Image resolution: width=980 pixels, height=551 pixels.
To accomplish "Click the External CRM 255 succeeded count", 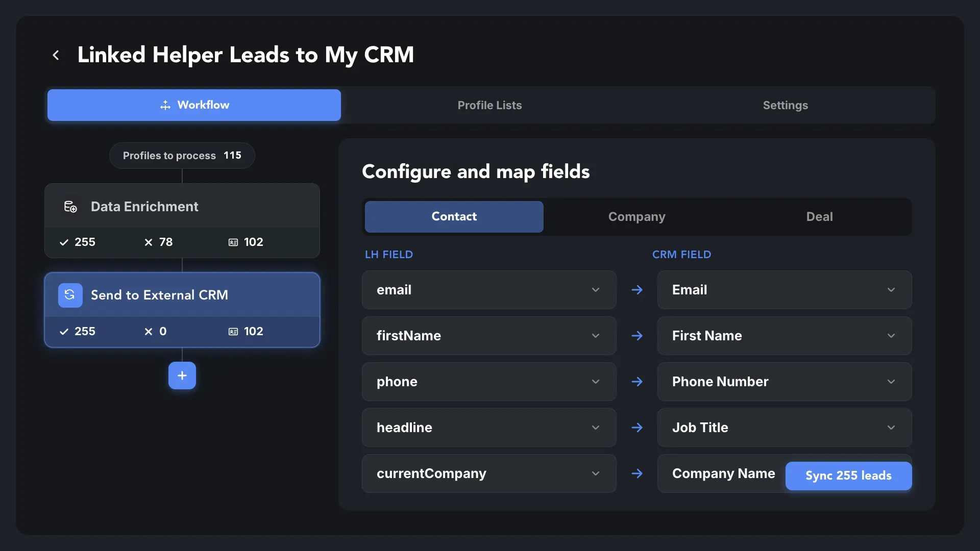I will [85, 332].
